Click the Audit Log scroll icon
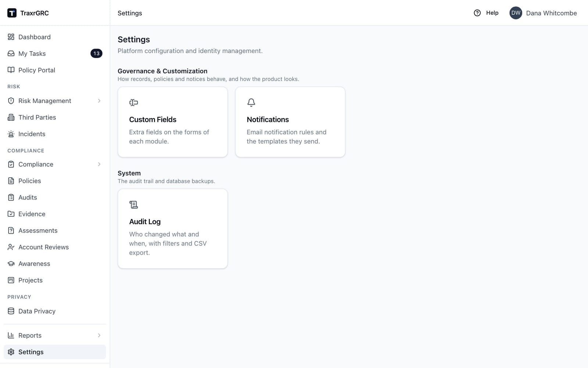The height and width of the screenshot is (368, 588). click(x=133, y=205)
